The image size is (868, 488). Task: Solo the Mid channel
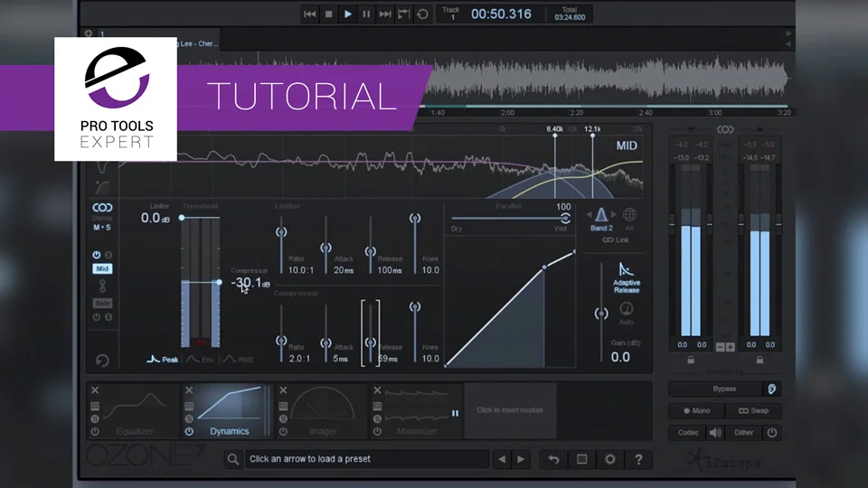point(108,255)
